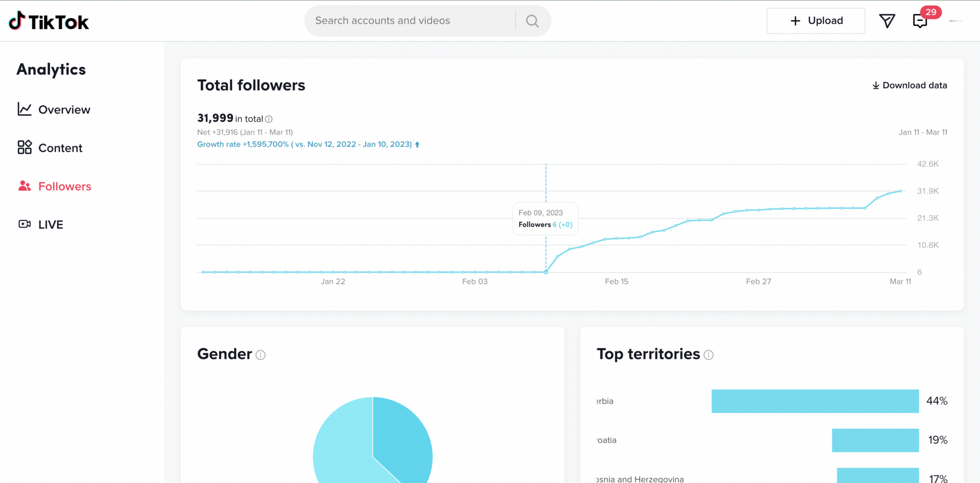Click the Serbia 44% territory bar
The image size is (980, 483).
815,401
